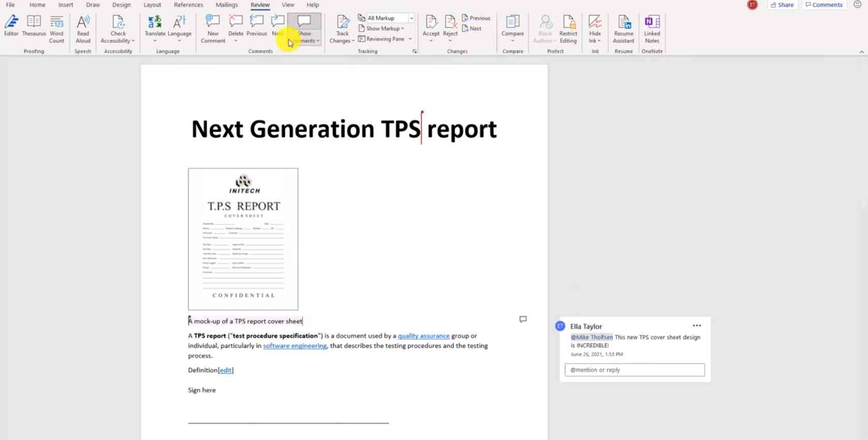Select the TPS report cover sheet image

243,239
